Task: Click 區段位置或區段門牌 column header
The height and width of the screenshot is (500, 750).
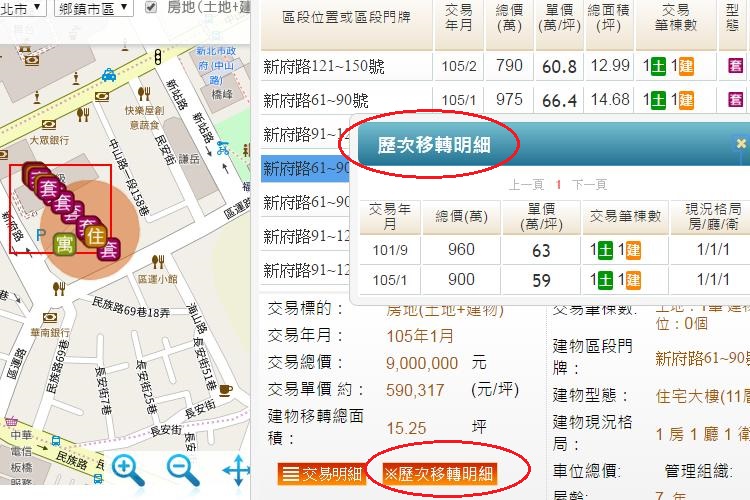Action: tap(346, 17)
